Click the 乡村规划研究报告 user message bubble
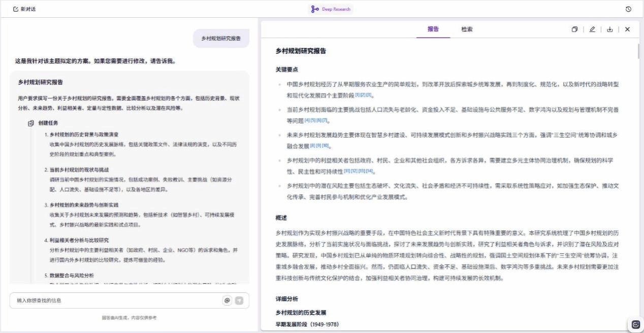Viewport: 644px width, 333px height. (x=221, y=38)
